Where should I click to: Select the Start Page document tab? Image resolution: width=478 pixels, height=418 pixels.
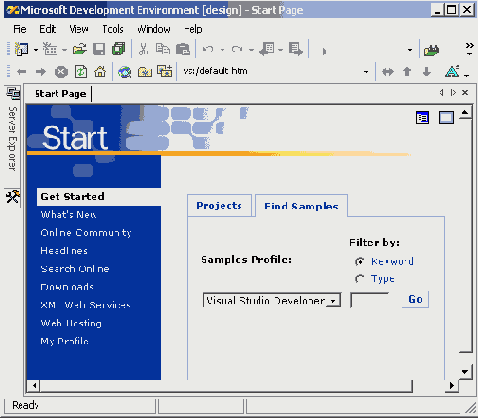click(x=61, y=94)
